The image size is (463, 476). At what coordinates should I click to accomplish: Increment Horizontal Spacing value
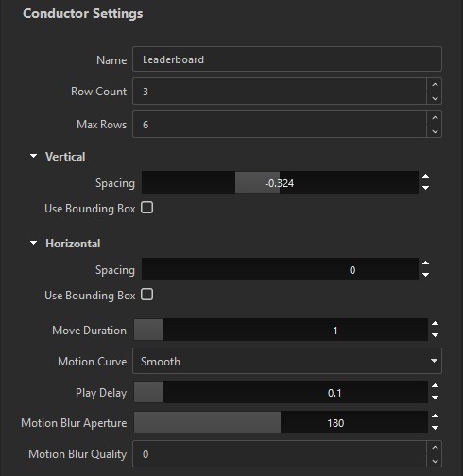coord(425,263)
